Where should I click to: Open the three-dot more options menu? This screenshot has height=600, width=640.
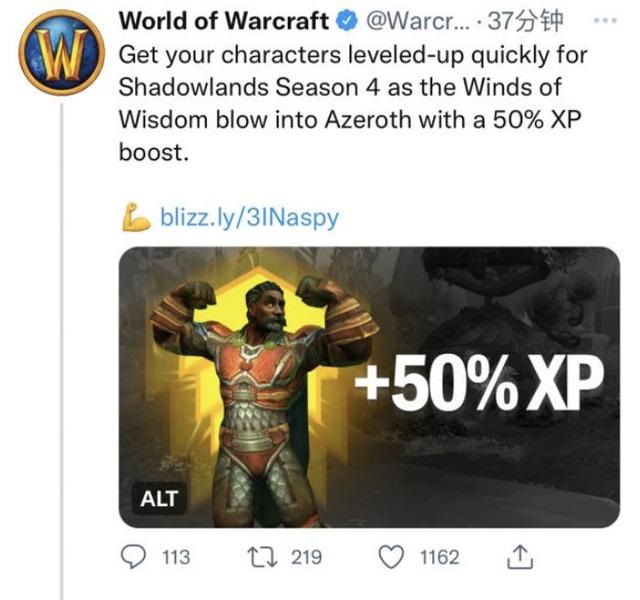click(x=604, y=20)
